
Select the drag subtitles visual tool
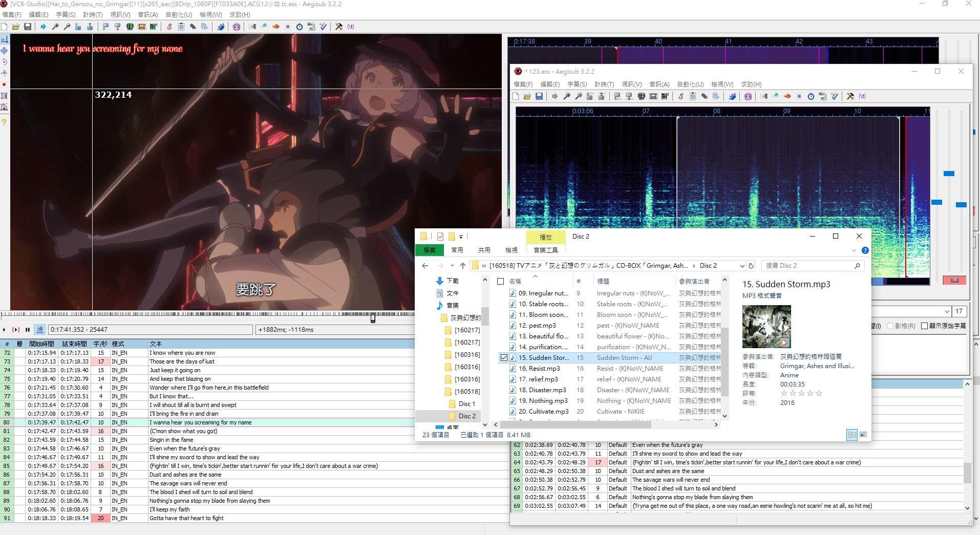tap(4, 51)
